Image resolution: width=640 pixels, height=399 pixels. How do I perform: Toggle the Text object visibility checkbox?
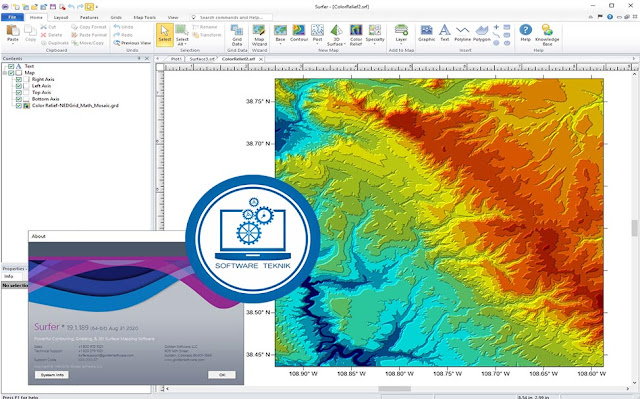click(11, 66)
